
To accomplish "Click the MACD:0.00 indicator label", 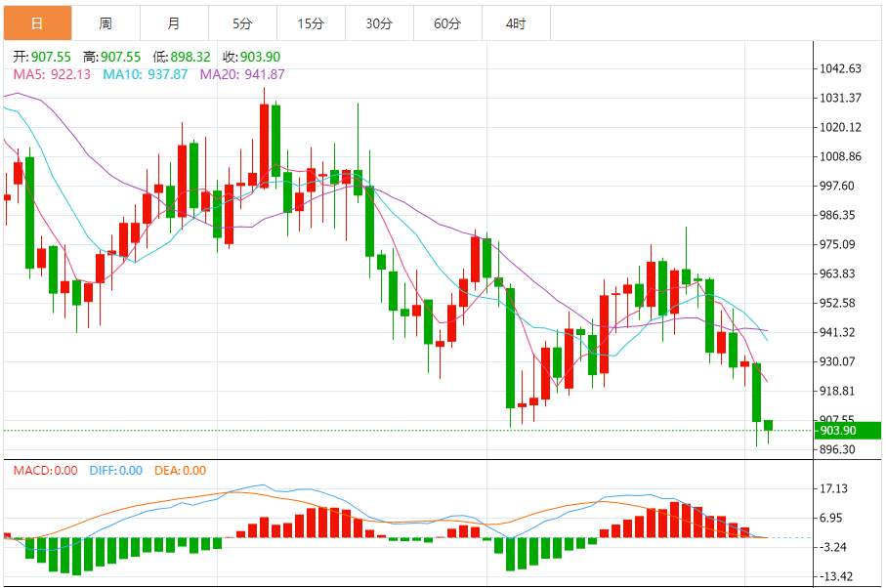I will [x=46, y=471].
